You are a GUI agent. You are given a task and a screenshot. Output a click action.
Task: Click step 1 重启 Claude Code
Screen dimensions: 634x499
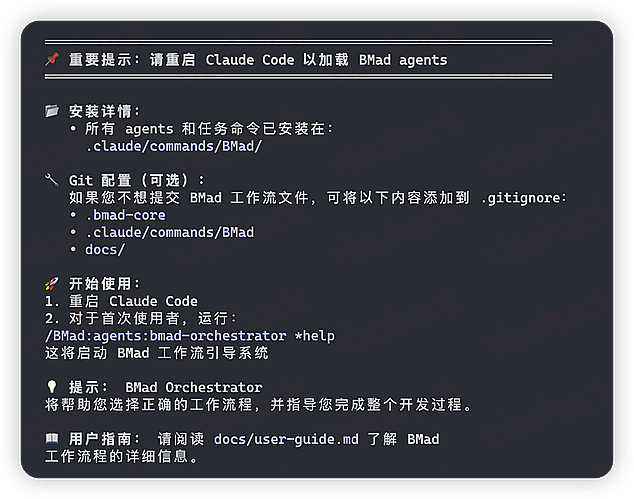pos(121,301)
